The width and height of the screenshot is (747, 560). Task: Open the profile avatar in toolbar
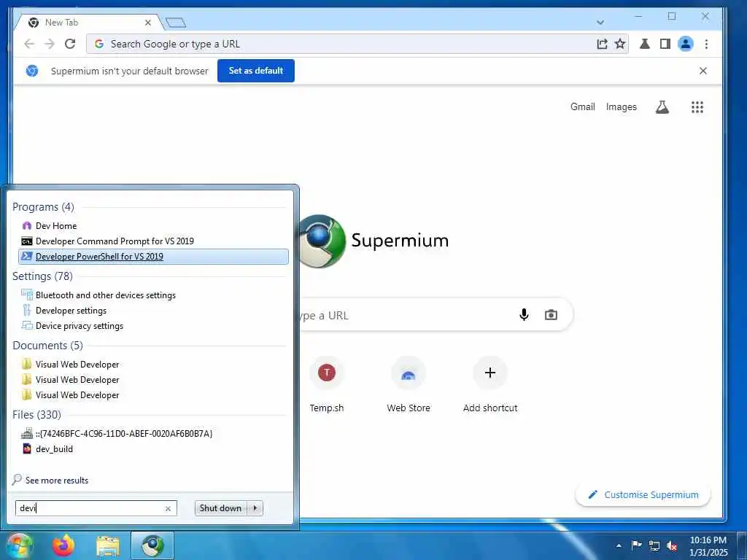click(686, 44)
